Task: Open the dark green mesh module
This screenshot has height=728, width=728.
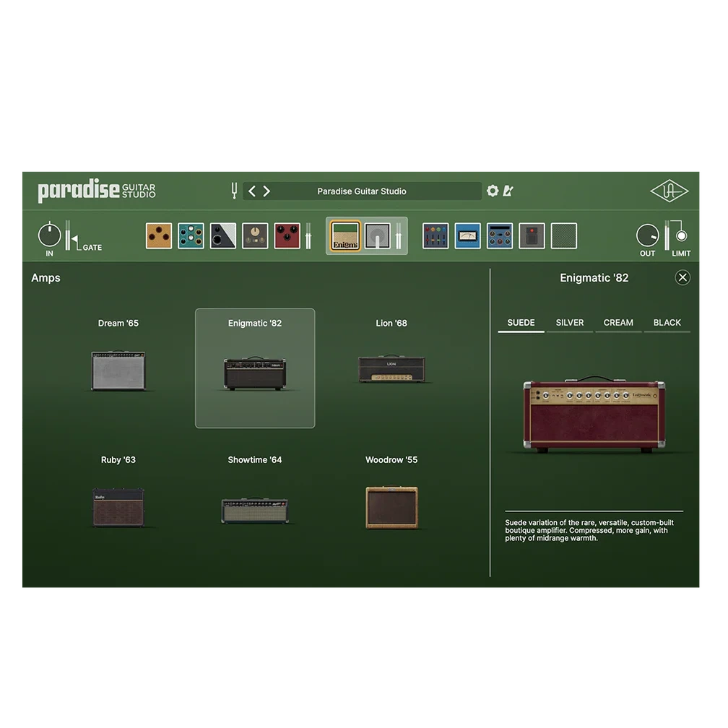Action: tap(563, 236)
